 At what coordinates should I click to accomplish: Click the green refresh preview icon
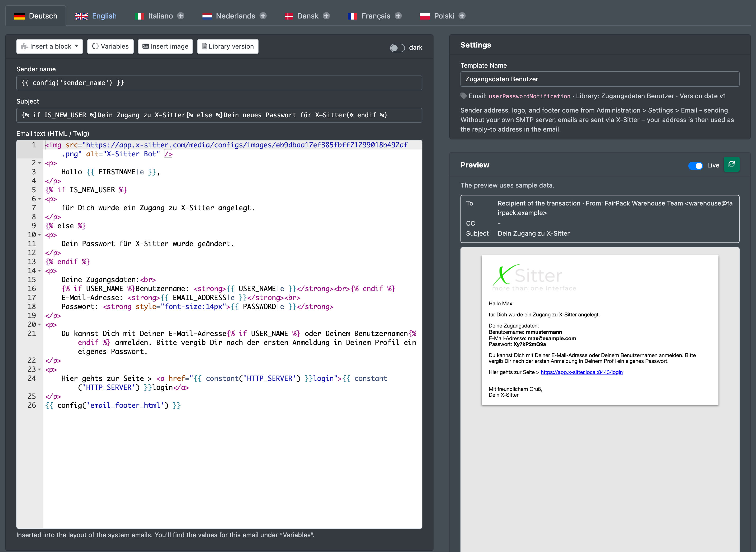tap(731, 164)
